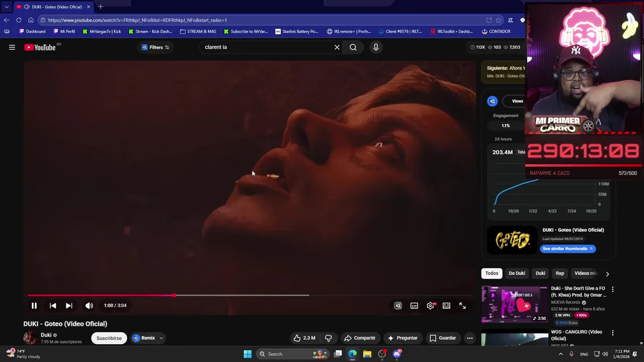Screen dimensions: 644x362
Task: Open options for She Don't Give a FO video
Action: 613,289
